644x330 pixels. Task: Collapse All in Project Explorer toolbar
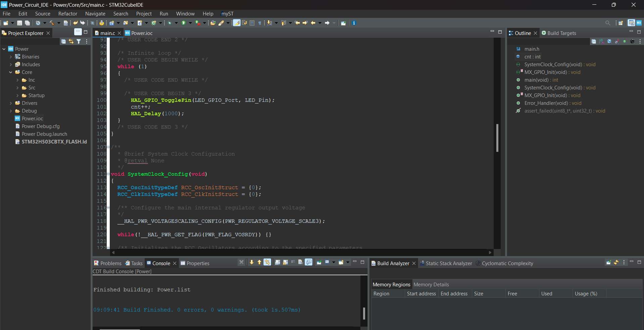click(x=63, y=41)
